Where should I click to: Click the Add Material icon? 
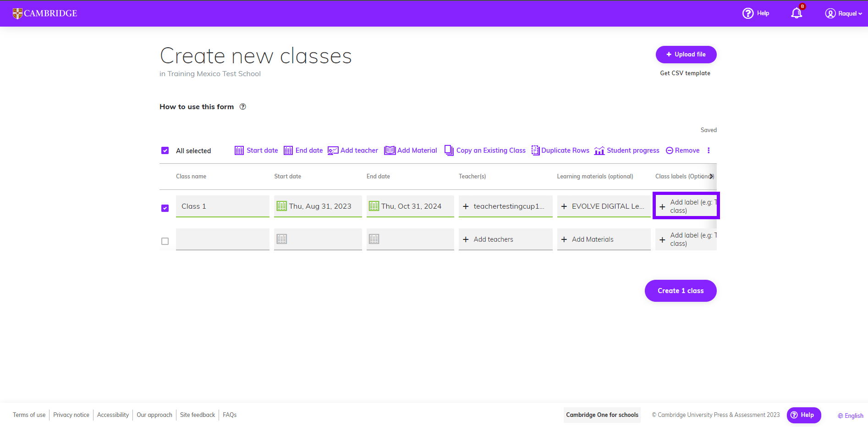point(390,150)
